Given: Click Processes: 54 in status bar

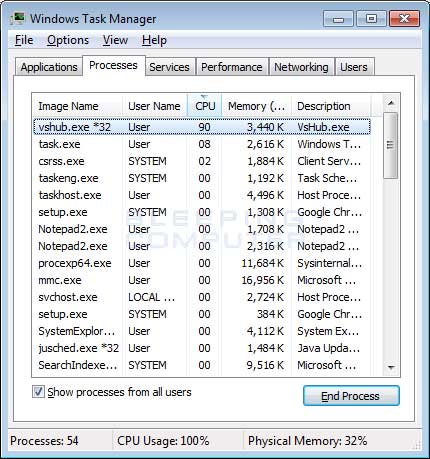Looking at the screenshot, I should [x=44, y=441].
